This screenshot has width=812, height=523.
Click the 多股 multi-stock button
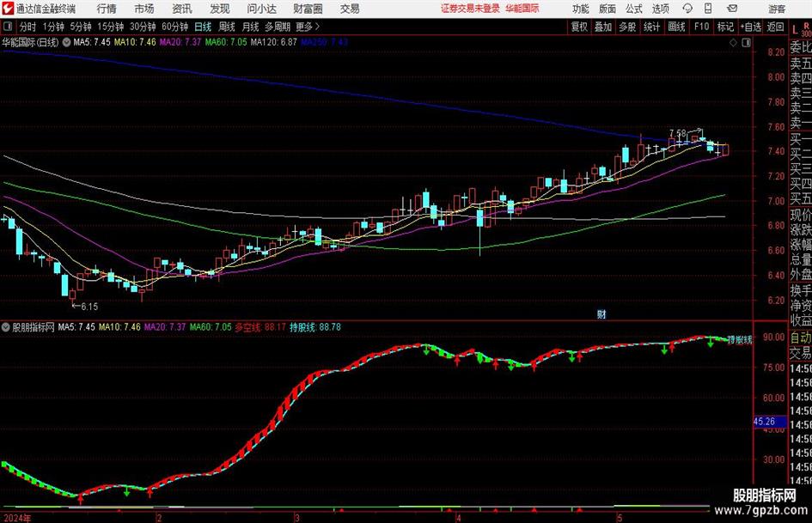pyautogui.click(x=627, y=27)
